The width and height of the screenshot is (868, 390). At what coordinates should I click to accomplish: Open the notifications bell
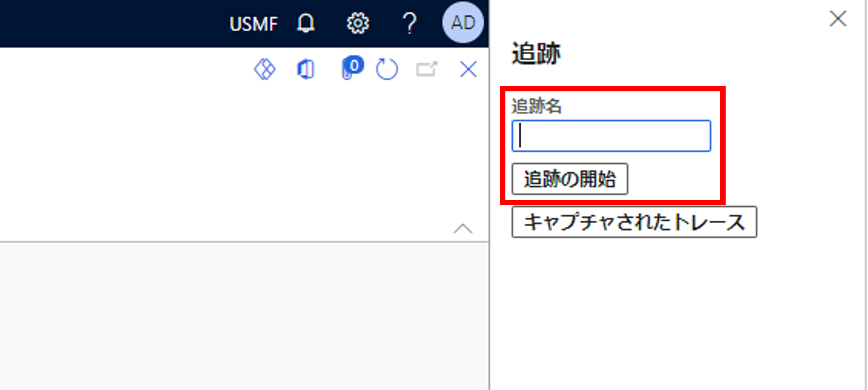(305, 23)
